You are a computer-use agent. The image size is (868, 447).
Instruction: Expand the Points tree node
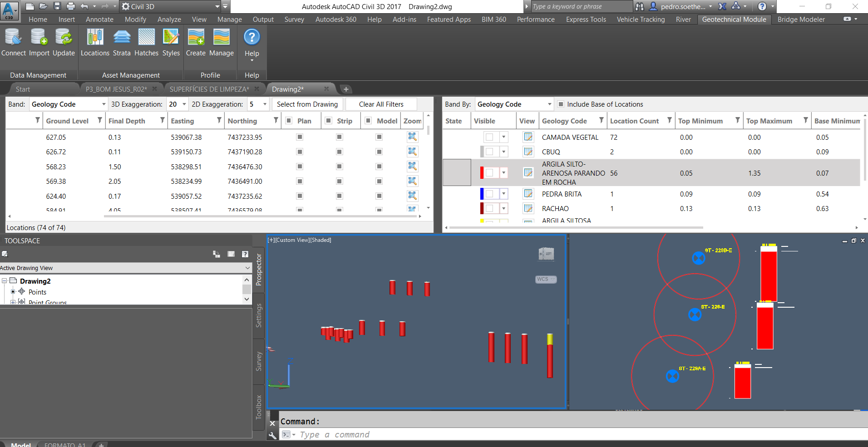point(13,292)
